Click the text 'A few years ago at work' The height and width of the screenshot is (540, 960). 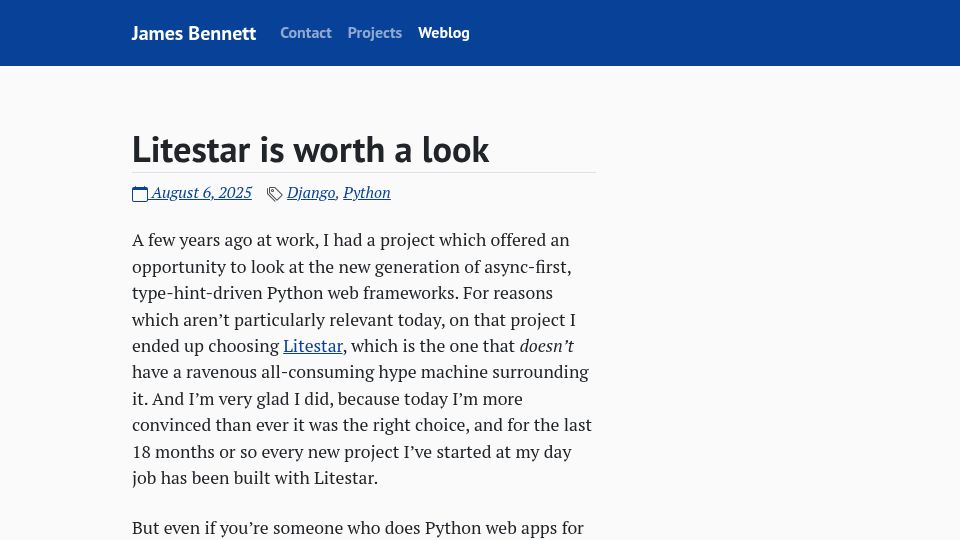pos(225,240)
